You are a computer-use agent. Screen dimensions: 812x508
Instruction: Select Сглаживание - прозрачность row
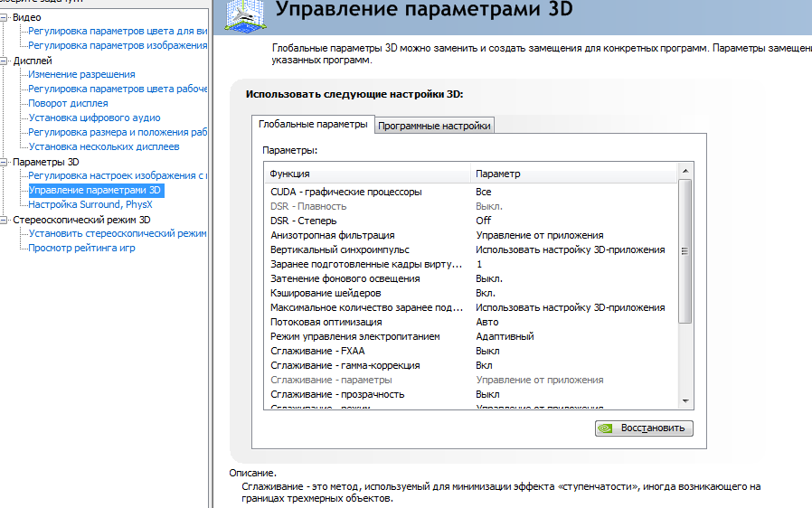[x=471, y=395]
